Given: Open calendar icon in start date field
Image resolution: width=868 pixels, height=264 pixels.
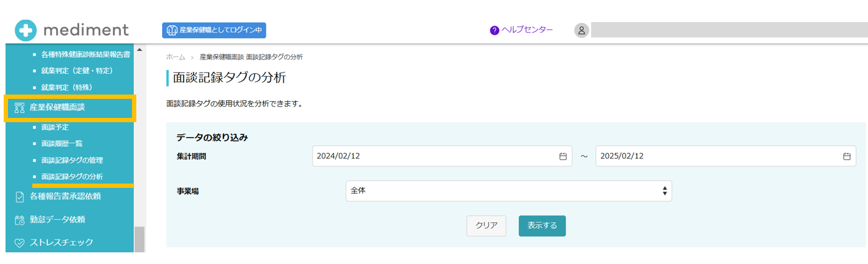Looking at the screenshot, I should (562, 156).
